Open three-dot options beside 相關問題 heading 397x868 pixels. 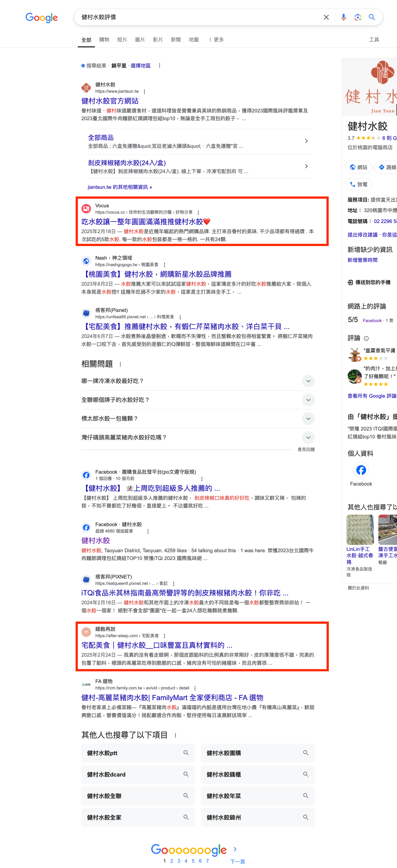[120, 364]
